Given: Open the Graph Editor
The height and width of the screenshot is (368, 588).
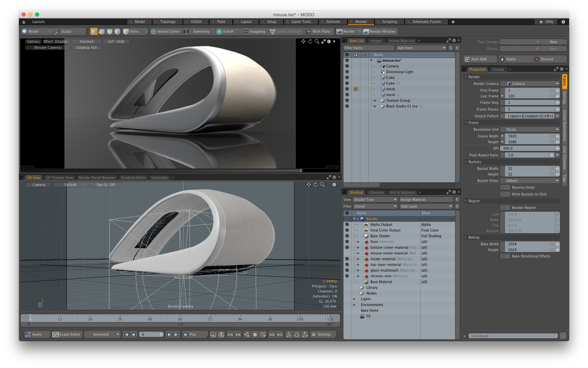Looking at the screenshot, I should [x=66, y=334].
